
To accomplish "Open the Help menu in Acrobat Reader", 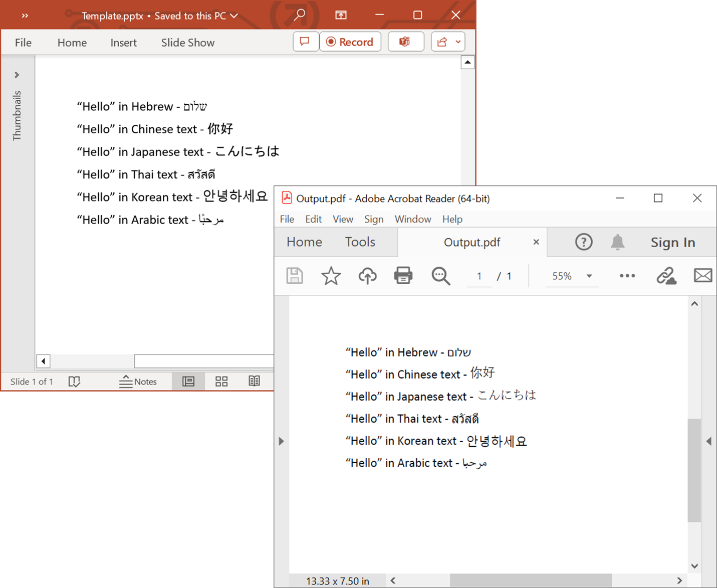I will point(452,219).
